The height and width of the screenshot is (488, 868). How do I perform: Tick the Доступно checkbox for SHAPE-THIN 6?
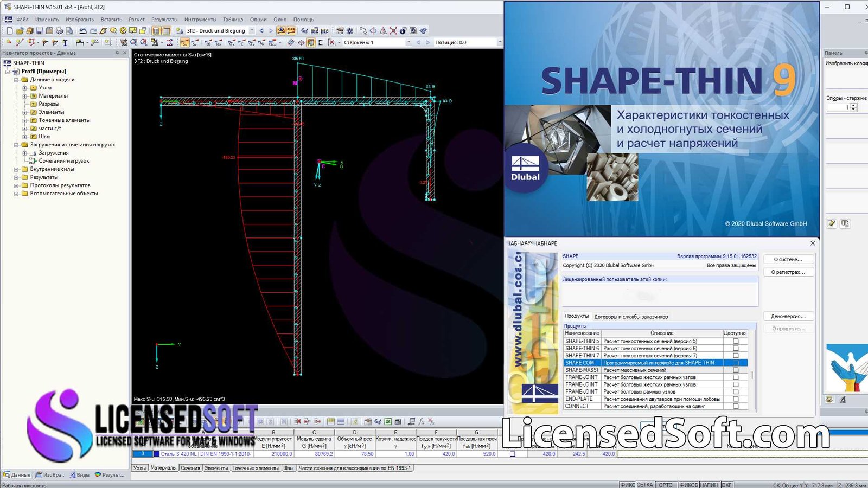click(x=736, y=348)
